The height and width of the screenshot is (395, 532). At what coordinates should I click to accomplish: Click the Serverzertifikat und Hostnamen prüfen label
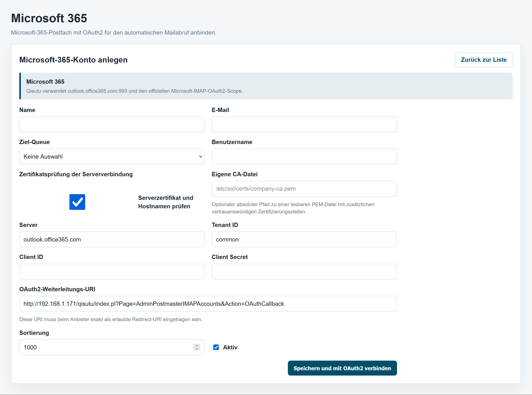(x=166, y=202)
